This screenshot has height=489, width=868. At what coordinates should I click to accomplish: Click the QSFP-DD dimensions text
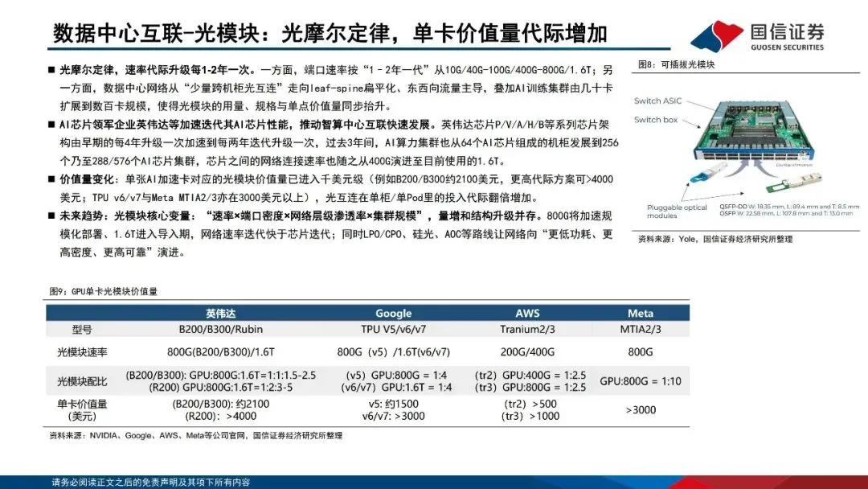pos(789,207)
